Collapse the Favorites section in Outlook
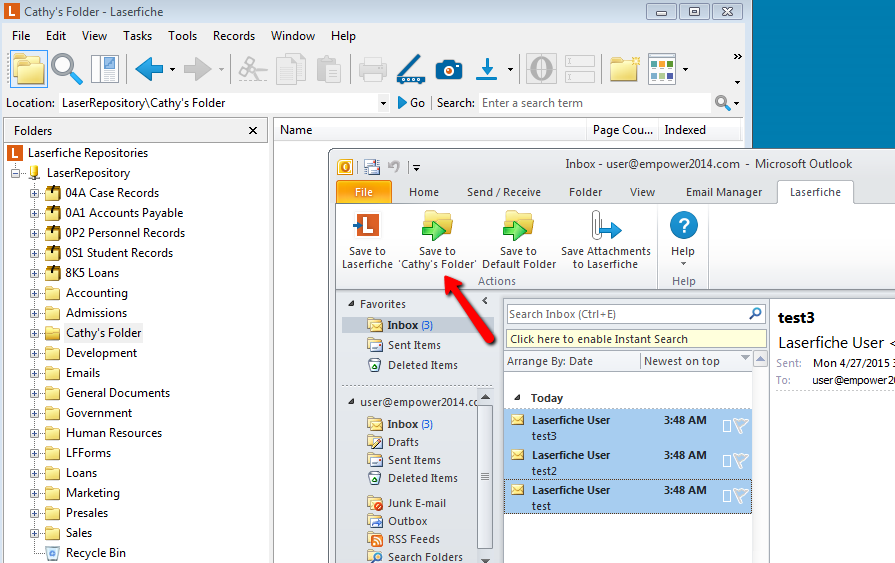The image size is (895, 563). 352,304
